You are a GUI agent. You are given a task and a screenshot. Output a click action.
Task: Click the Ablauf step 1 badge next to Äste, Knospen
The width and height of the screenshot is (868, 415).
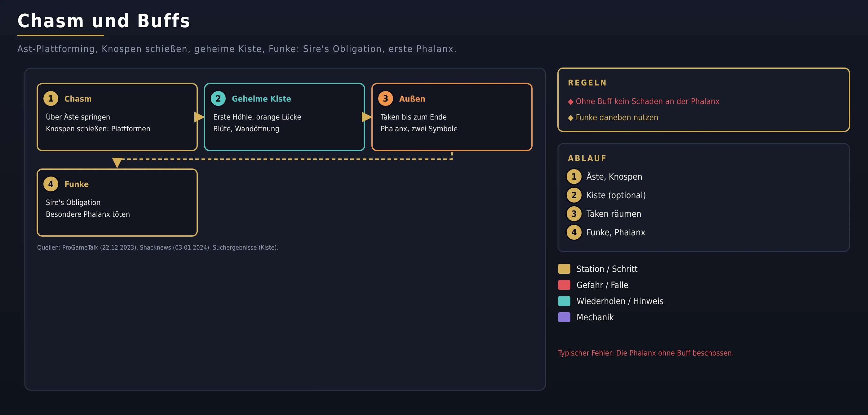(574, 177)
